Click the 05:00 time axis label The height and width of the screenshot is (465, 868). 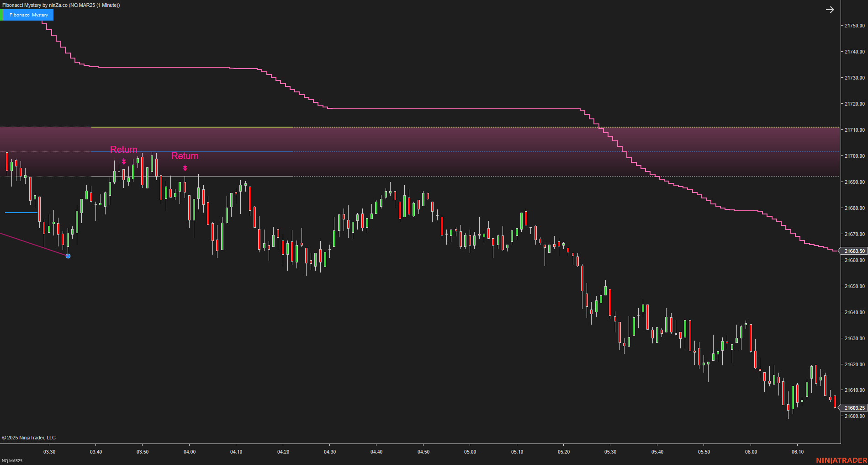tap(471, 452)
